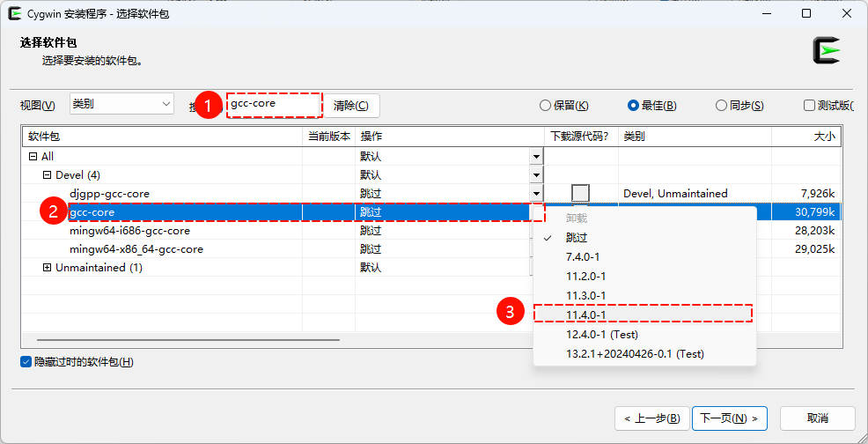This screenshot has height=444, width=868.
Task: Click the 上一步 button
Action: pos(652,418)
